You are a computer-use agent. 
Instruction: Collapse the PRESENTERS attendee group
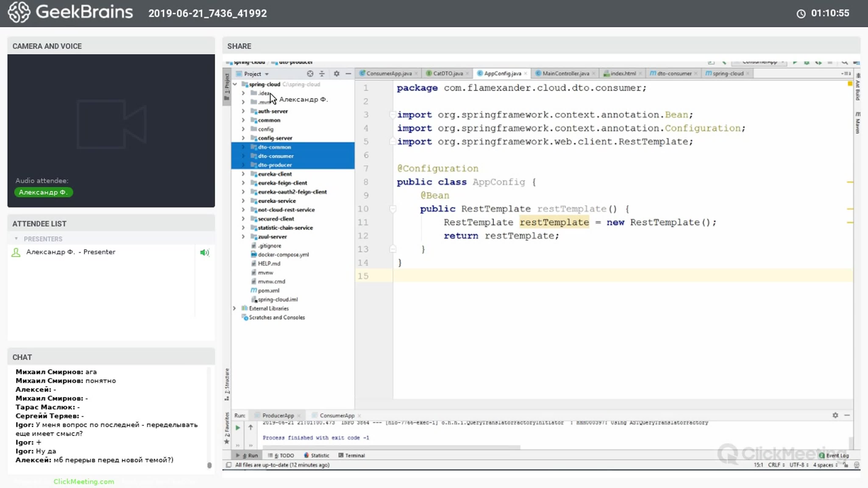(16, 239)
